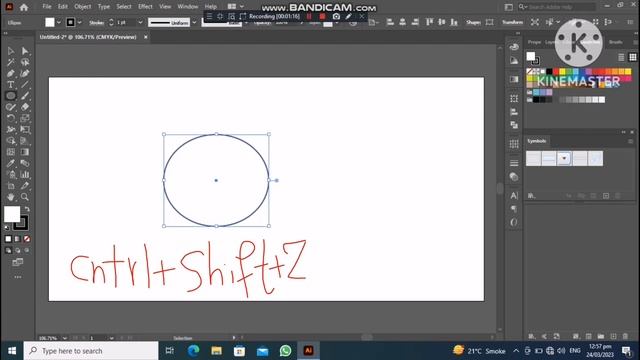Select the Lasso tool
640x360 pixels.
click(25, 62)
